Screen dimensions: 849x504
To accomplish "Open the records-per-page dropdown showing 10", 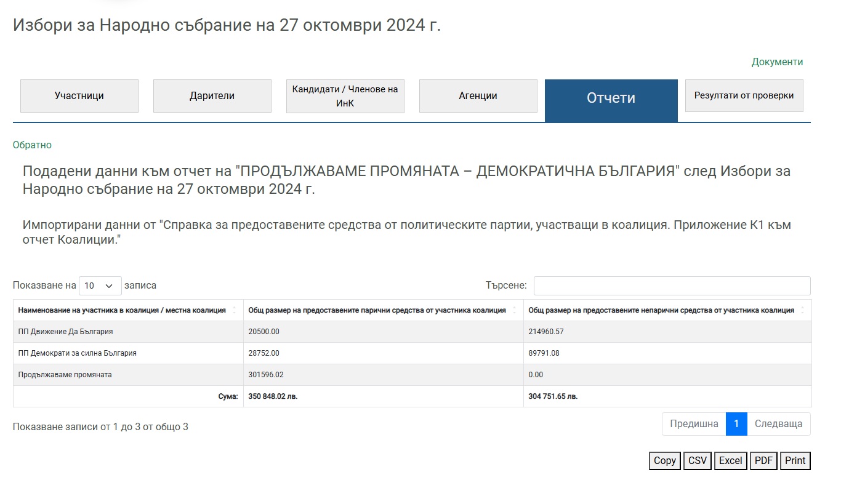I will tap(100, 286).
